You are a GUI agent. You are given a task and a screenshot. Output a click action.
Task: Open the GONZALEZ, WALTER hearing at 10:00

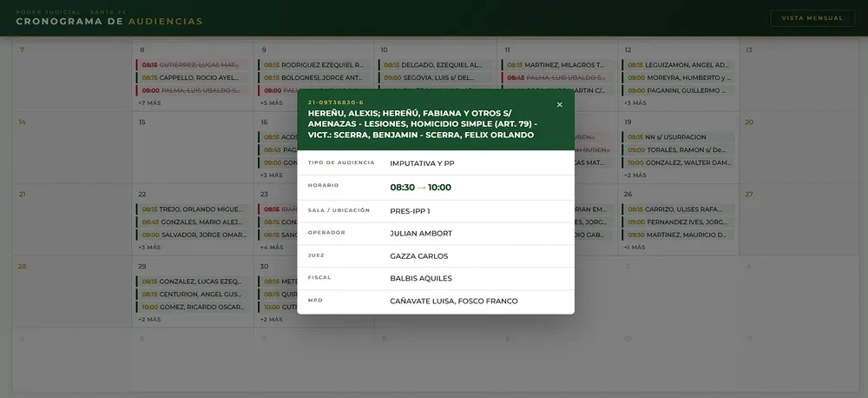(678, 163)
